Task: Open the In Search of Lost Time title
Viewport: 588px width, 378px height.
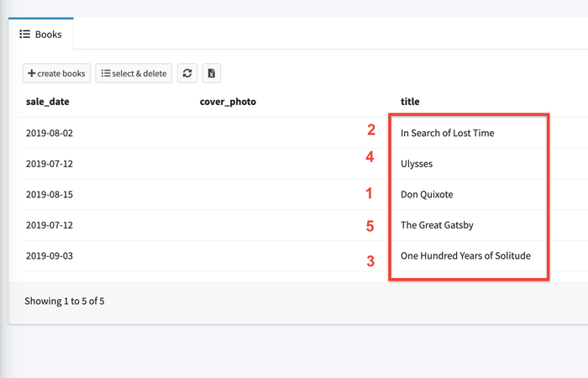Action: (x=448, y=133)
